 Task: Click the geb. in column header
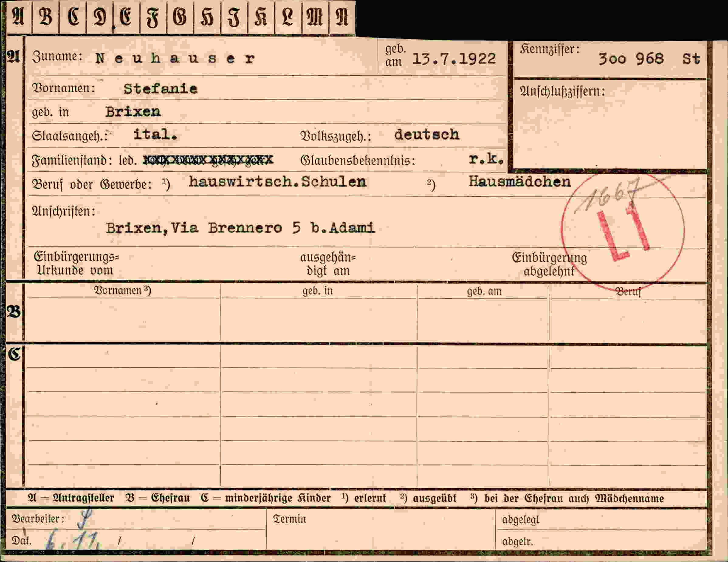(318, 291)
